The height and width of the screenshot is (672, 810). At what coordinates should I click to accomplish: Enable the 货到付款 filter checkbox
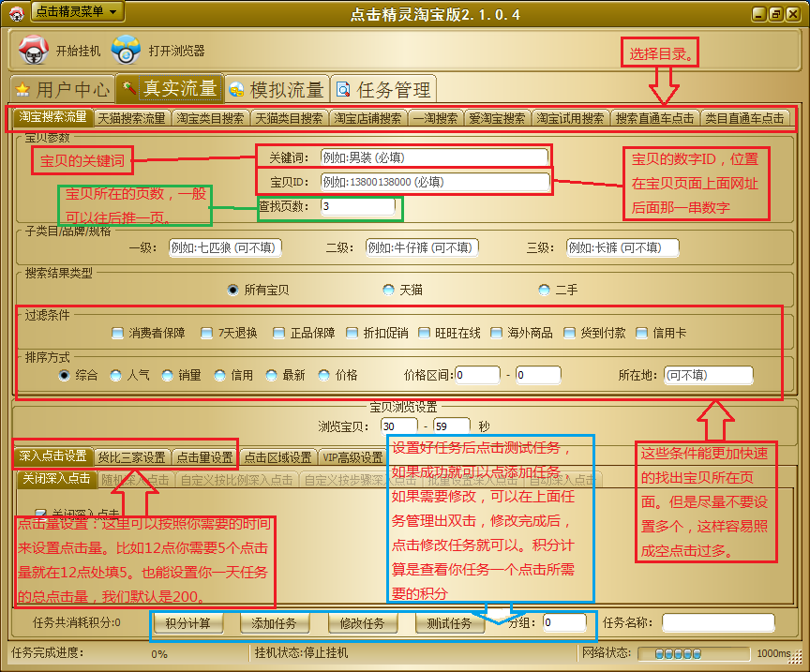point(569,333)
